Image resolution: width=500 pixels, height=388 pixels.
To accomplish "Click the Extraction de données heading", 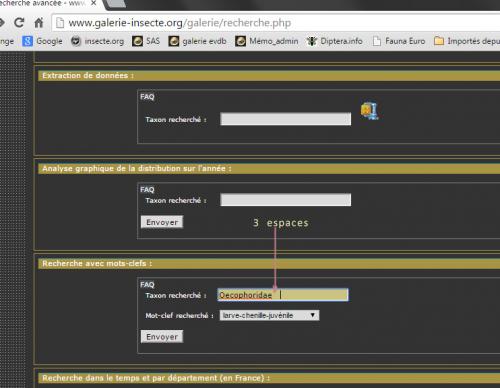I will [88, 76].
